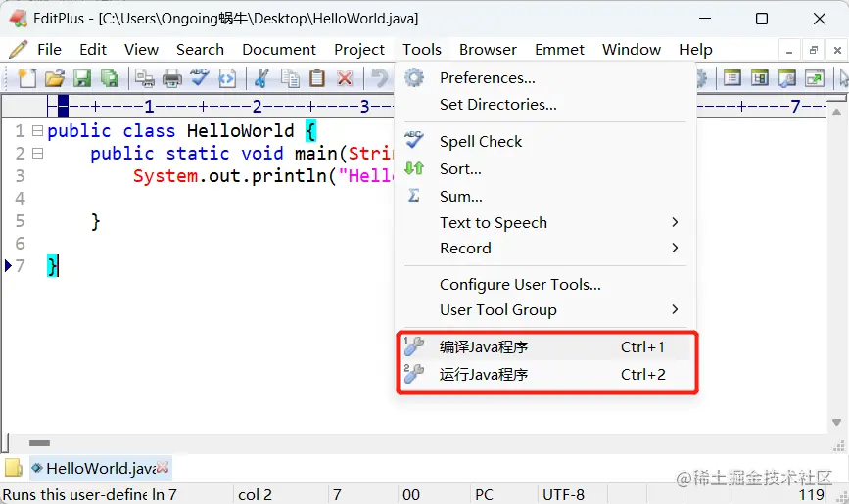Click the 119 value in status bar
The width and height of the screenshot is (849, 504).
(811, 495)
